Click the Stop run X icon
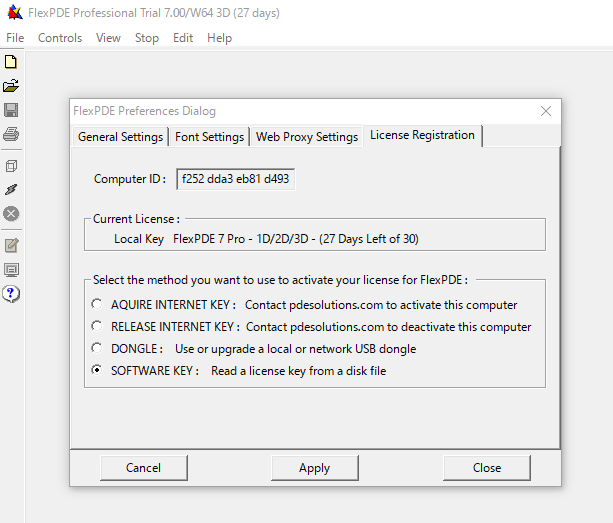 12,213
